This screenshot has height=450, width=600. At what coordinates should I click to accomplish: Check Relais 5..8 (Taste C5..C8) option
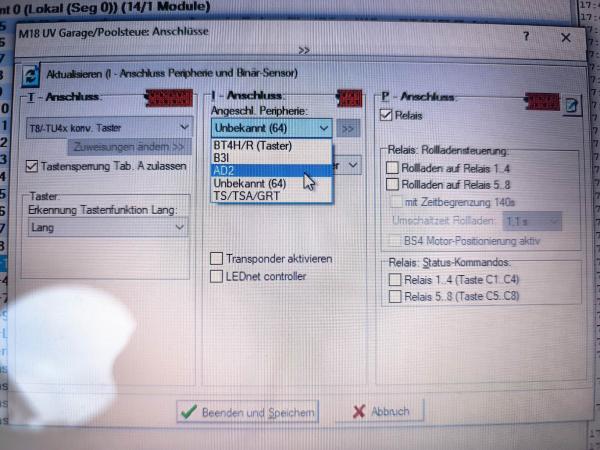coord(395,298)
